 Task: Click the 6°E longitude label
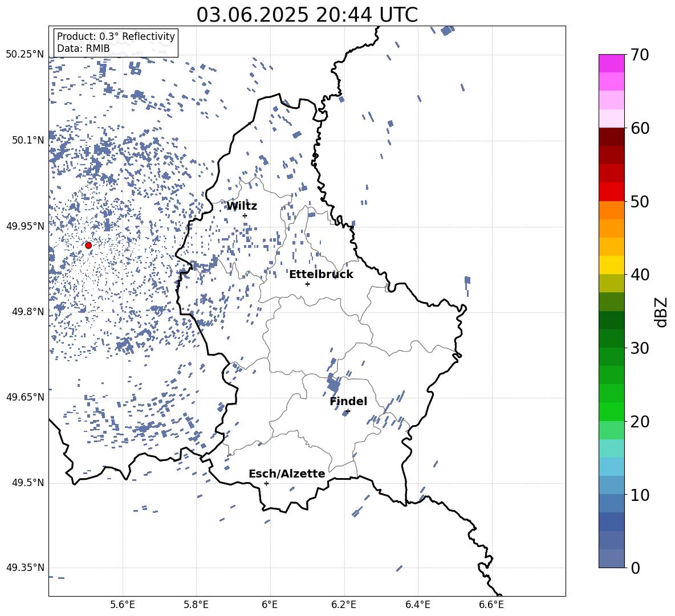pos(270,605)
